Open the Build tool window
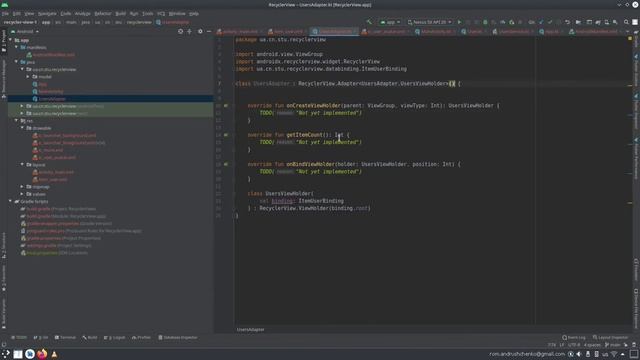 click(x=90, y=338)
